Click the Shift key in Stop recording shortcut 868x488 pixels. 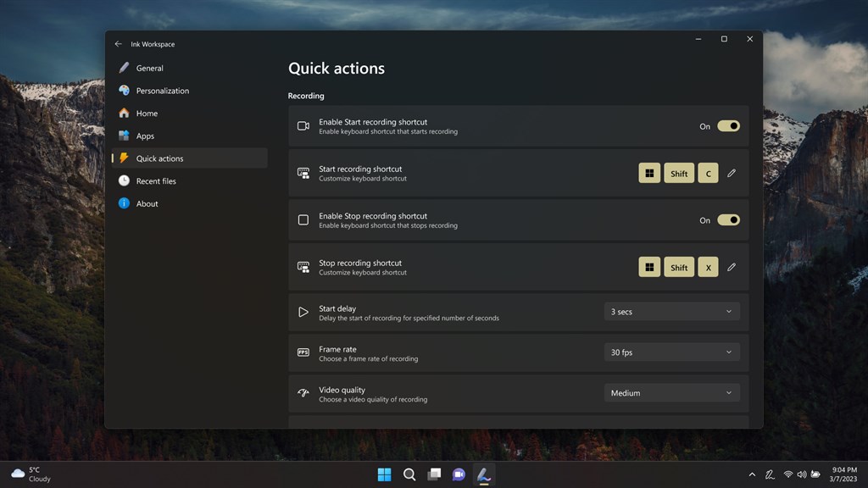(x=679, y=267)
